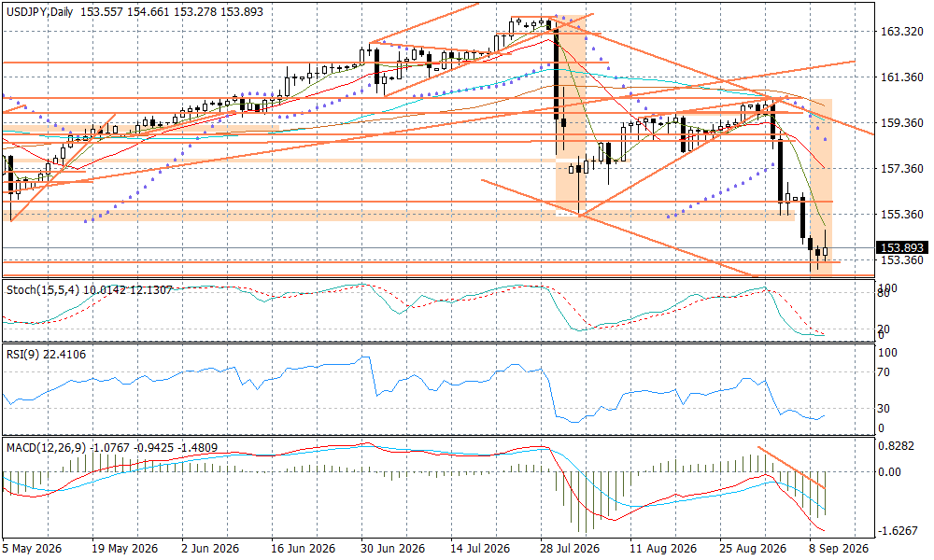
Task: Click the 2 Jun 2026 date label
Action: pyautogui.click(x=209, y=548)
